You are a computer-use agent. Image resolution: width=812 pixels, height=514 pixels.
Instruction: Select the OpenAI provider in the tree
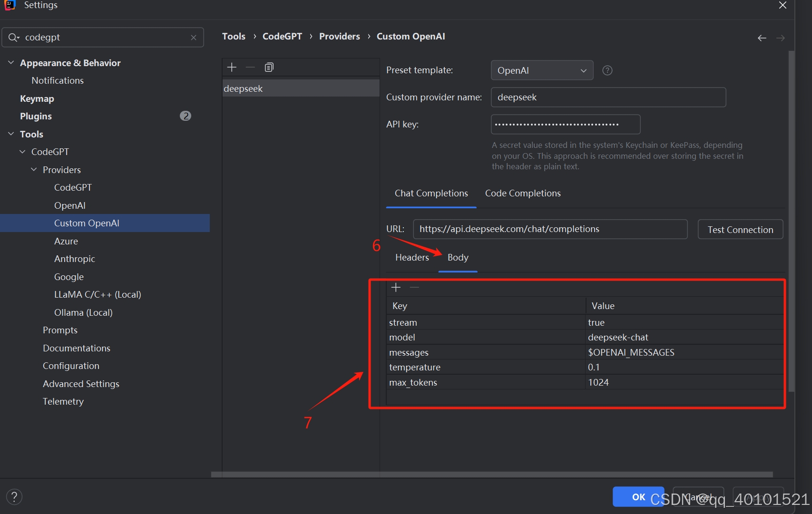point(70,205)
